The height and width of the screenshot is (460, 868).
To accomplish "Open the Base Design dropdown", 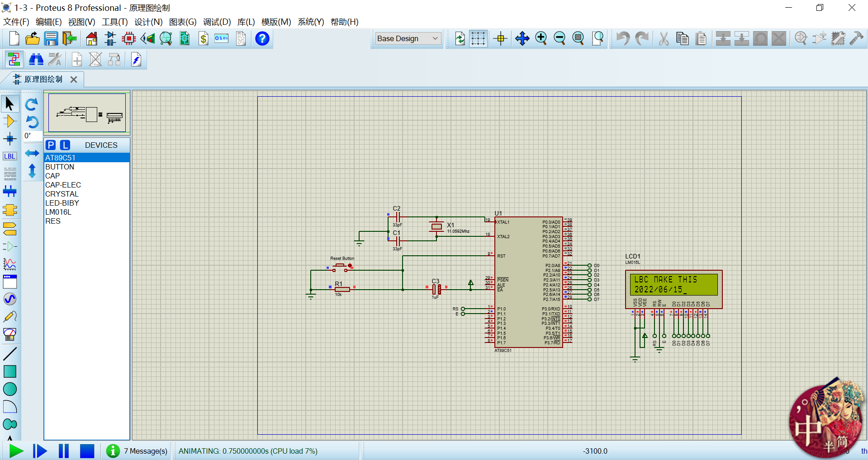I will coord(408,39).
